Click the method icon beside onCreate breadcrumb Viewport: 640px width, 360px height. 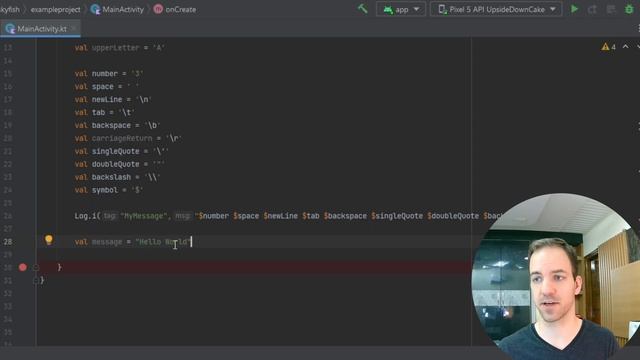pyautogui.click(x=158, y=9)
